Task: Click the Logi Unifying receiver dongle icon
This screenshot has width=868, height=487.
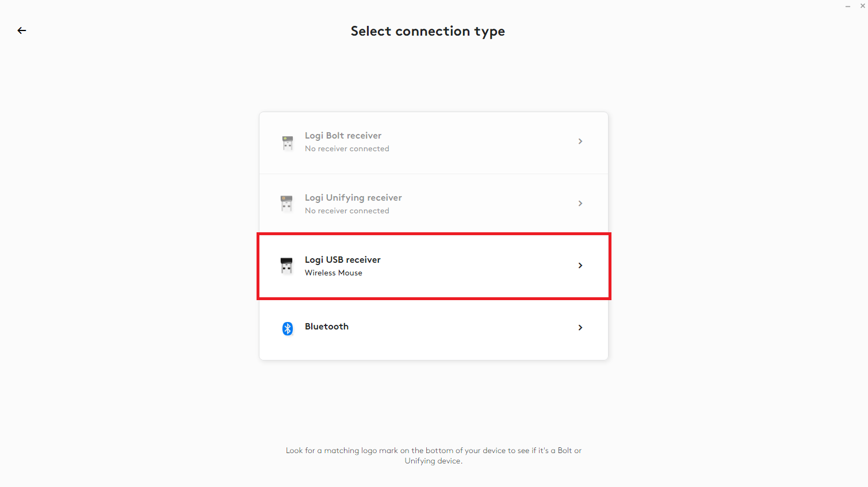Action: 286,204
